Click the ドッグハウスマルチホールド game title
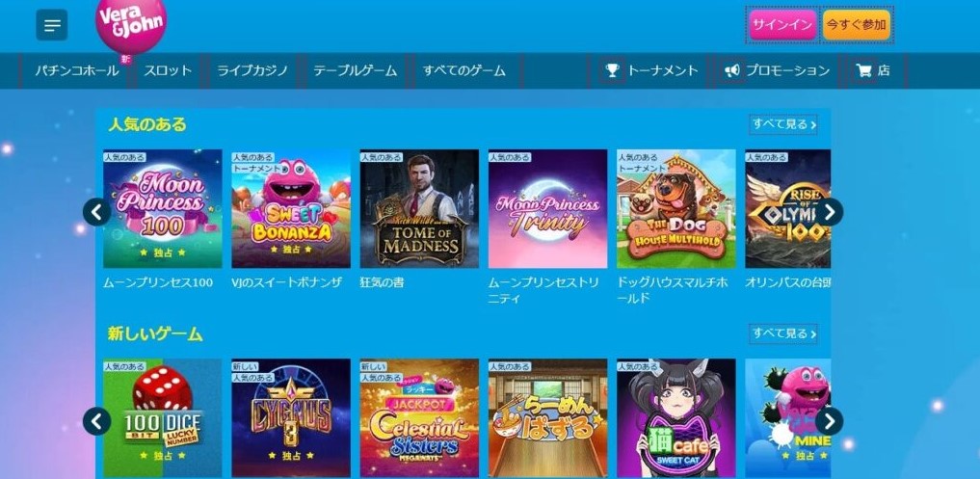 coord(672,290)
